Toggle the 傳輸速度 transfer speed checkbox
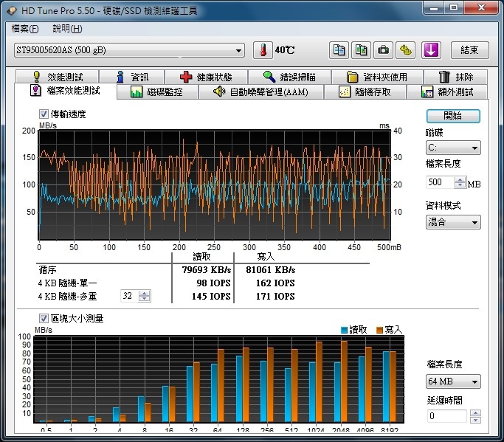The image size is (504, 442). [x=44, y=114]
